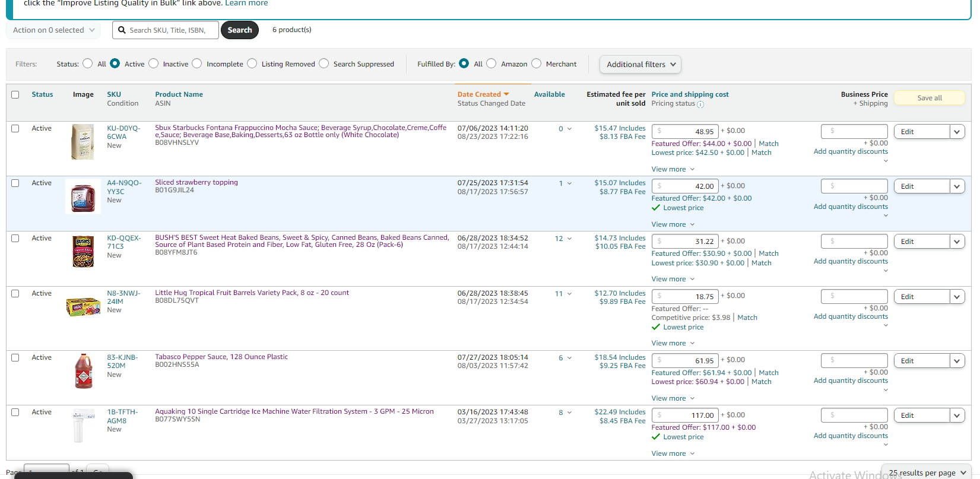This screenshot has width=980, height=479.
Task: Click the Save all button
Action: tap(930, 98)
